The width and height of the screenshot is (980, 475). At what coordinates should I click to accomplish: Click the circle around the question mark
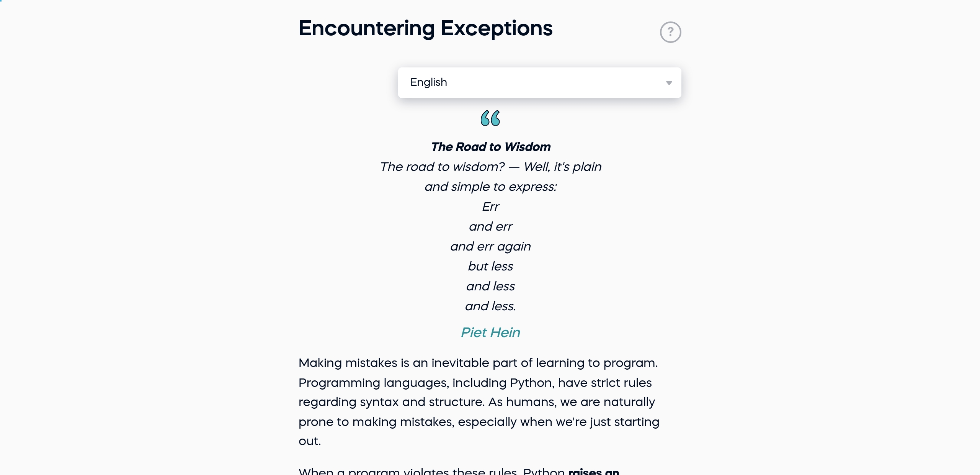[x=670, y=32]
